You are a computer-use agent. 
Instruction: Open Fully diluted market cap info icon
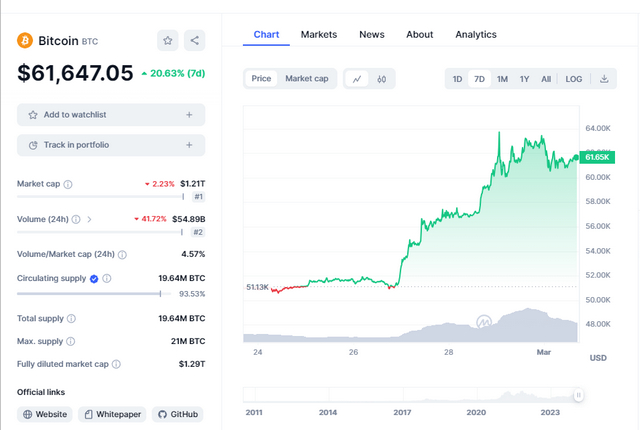click(x=116, y=364)
